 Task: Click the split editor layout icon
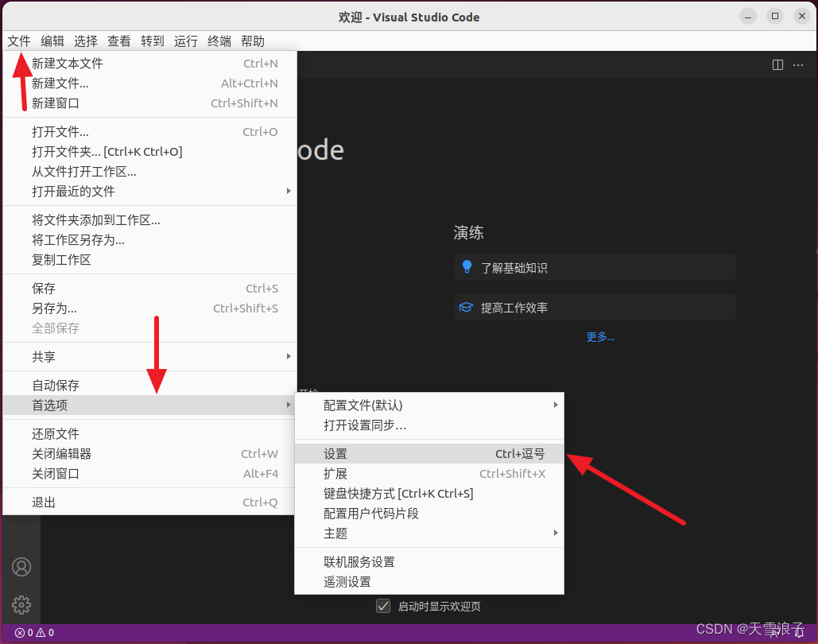pos(777,64)
